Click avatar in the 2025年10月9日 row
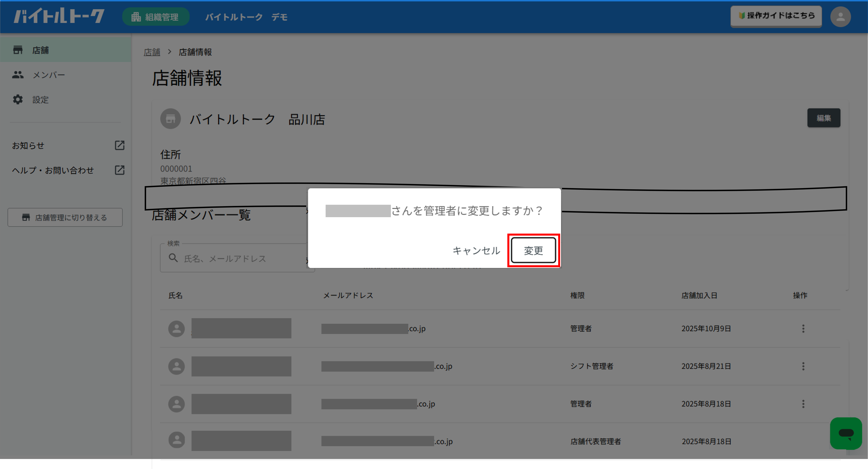The height and width of the screenshot is (469, 868). coord(177,329)
